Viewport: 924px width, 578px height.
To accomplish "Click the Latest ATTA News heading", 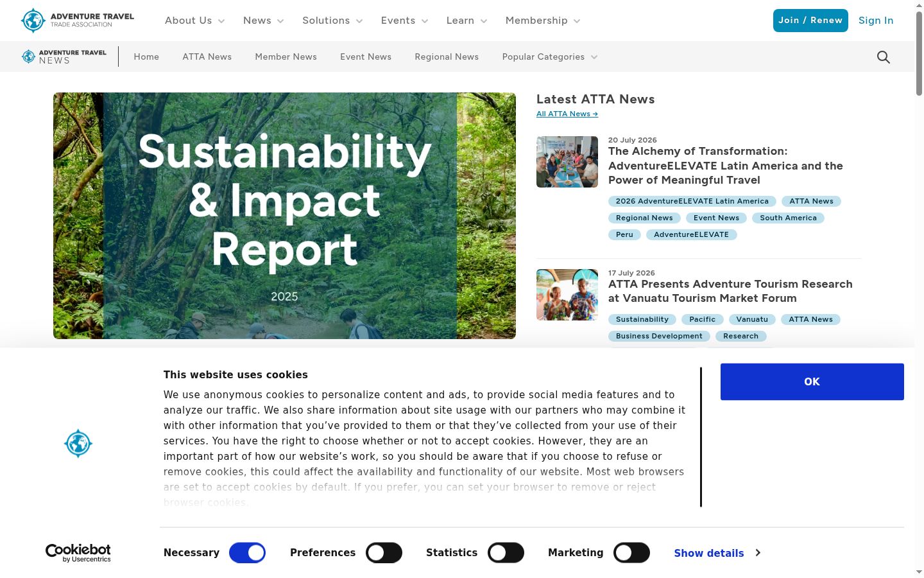I will click(x=595, y=99).
